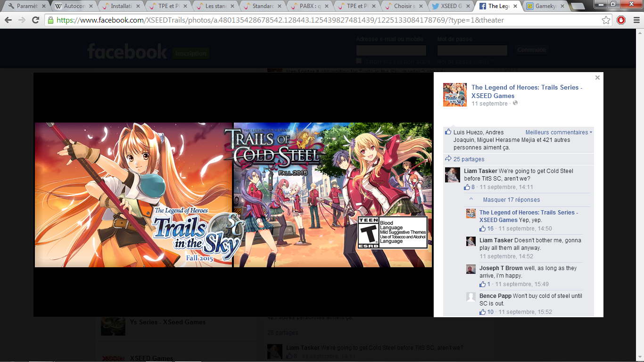Click the 16 likes icon on the Yep, yep reply
Viewport: 644px width, 362px height.
(483, 229)
